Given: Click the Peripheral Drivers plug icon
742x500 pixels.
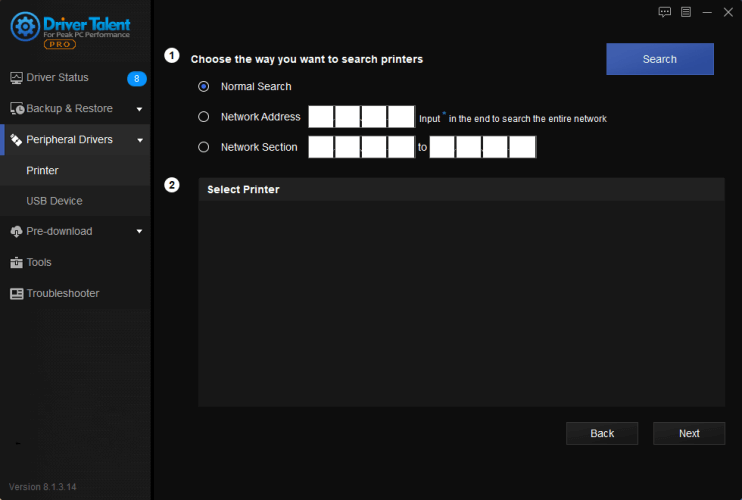Looking at the screenshot, I should click(x=16, y=140).
